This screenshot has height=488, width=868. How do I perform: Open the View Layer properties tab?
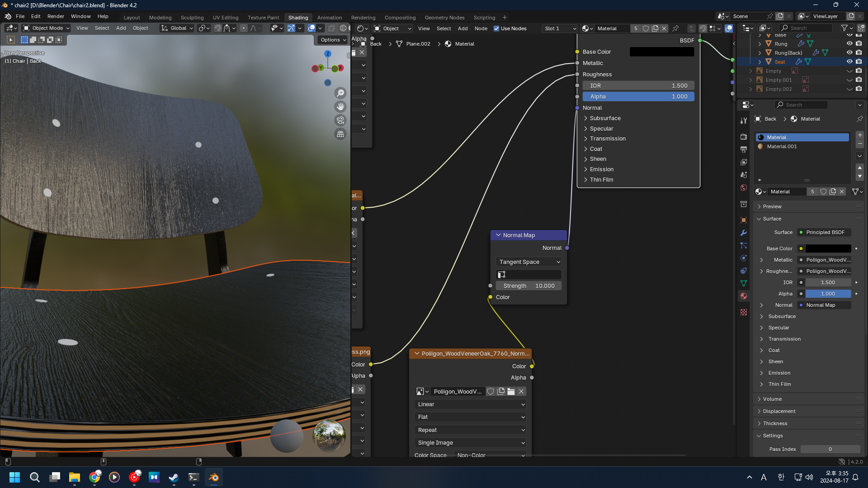coord(744,162)
